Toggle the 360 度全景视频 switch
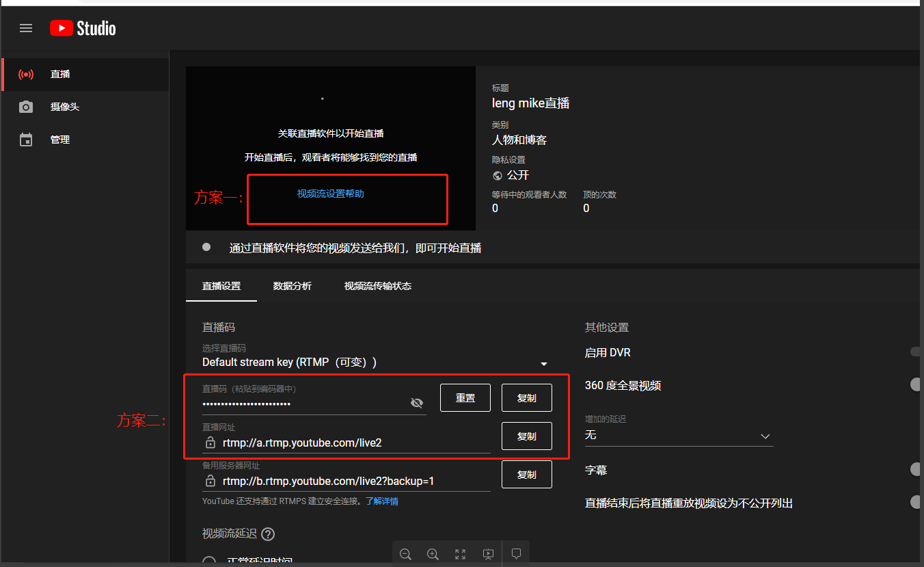924x567 pixels. click(916, 386)
